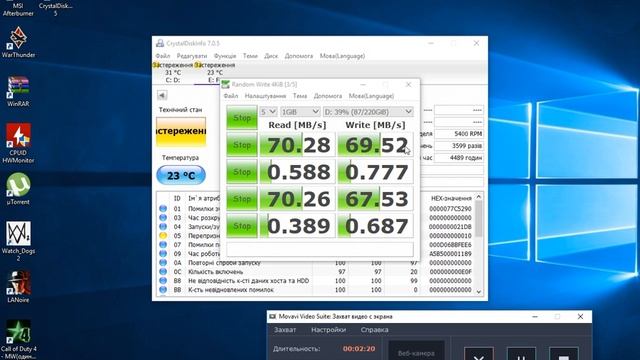Open the CrystalDiskMark 5 desktop icon
Viewport: 640px width, 360px height.
click(56, 9)
